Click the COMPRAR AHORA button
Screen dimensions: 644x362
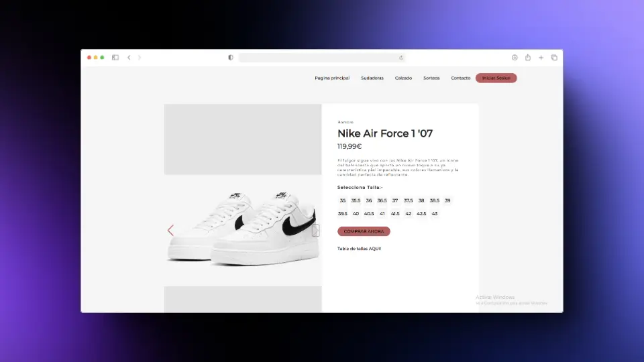364,231
